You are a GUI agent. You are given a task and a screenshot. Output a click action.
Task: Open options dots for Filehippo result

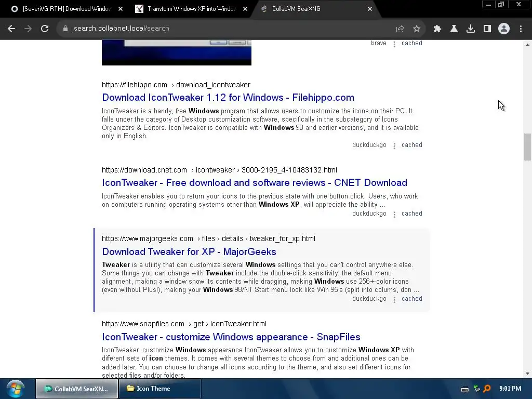pyautogui.click(x=394, y=146)
